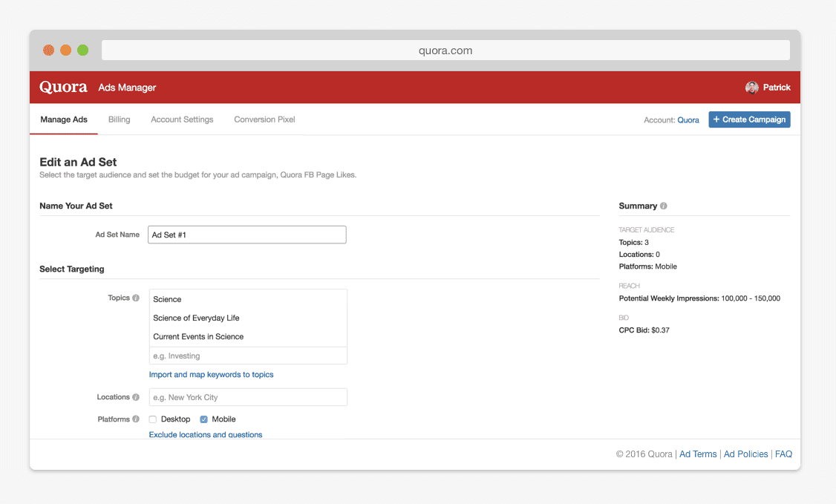Enable the Desktop platform checkbox

[153, 419]
